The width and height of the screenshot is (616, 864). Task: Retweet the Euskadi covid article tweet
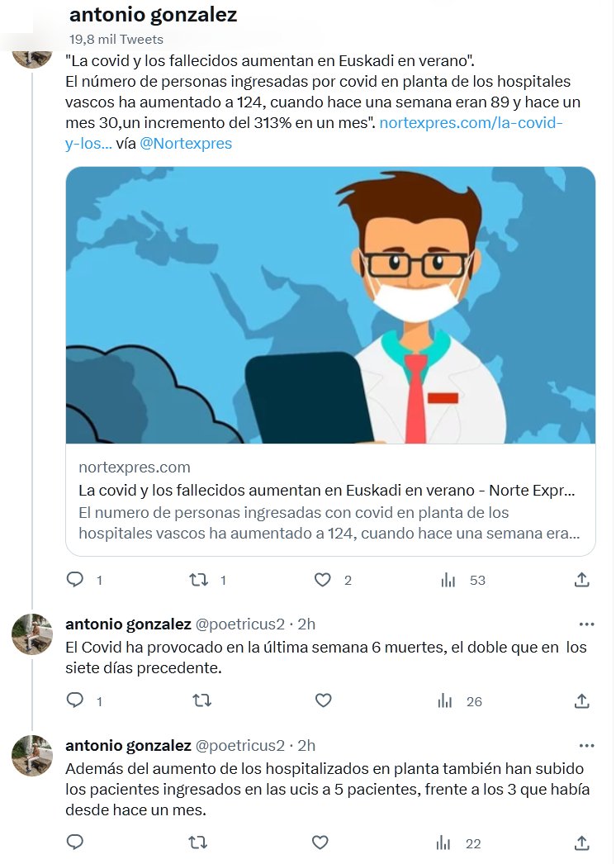coord(199,580)
